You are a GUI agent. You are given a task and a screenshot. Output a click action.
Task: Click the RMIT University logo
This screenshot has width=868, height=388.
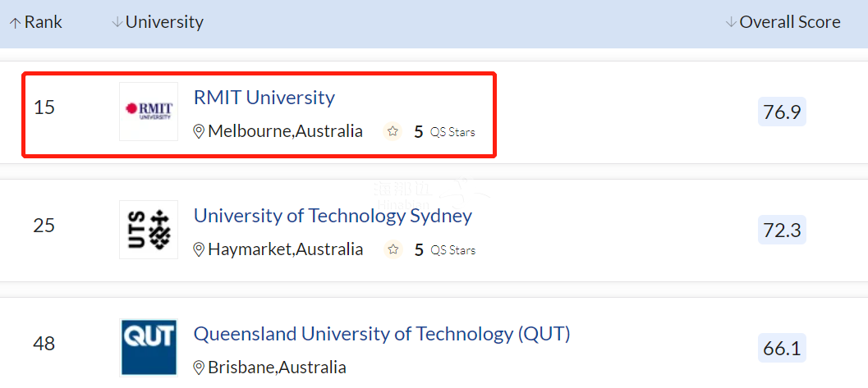[x=149, y=111]
